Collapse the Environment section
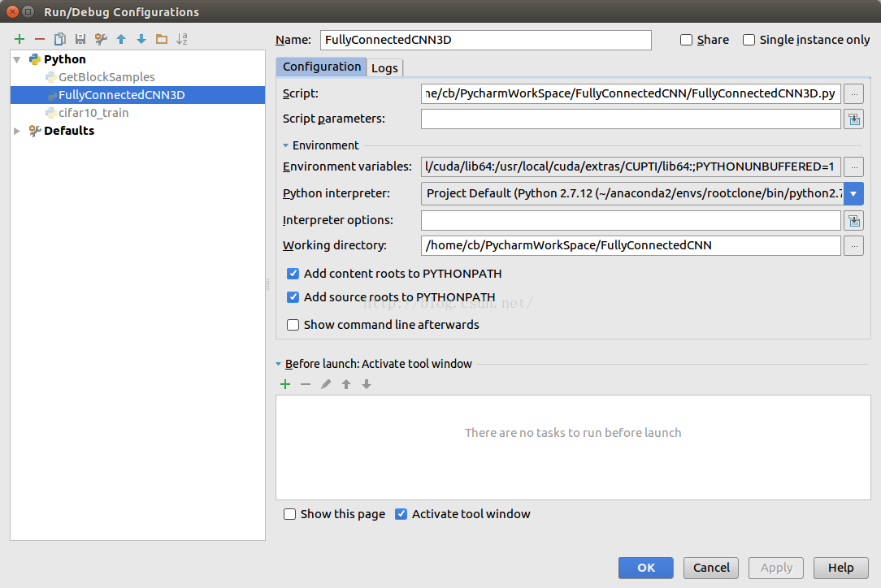Viewport: 881px width, 588px height. (x=285, y=145)
